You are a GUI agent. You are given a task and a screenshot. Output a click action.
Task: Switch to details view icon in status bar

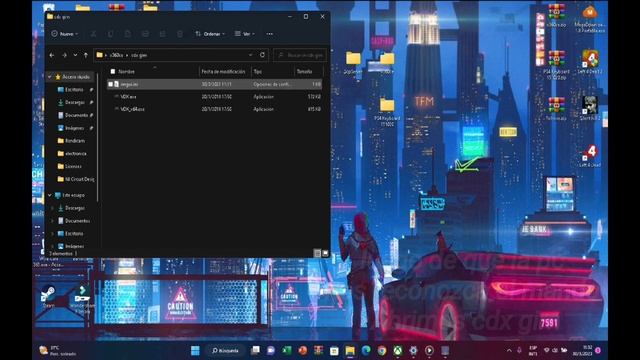click(317, 253)
